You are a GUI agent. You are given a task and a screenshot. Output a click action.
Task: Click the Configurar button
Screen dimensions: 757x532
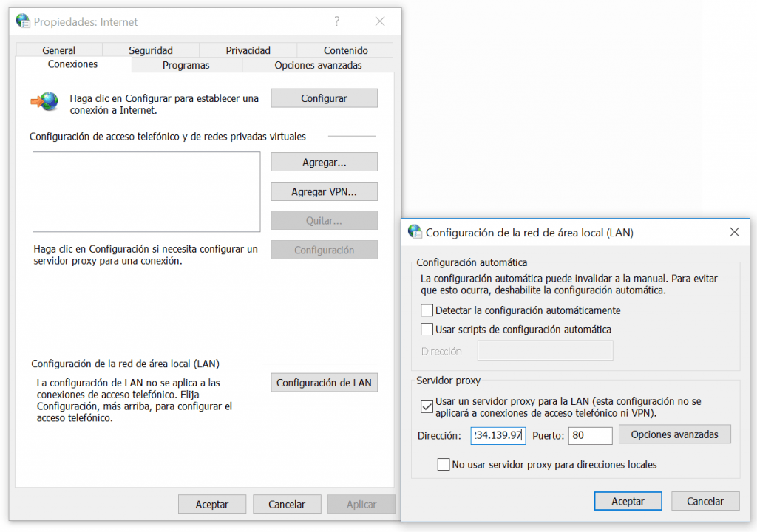tap(324, 98)
